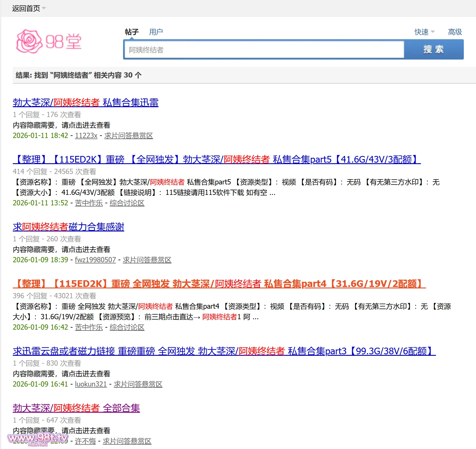Click the search keyword input field
This screenshot has width=476, height=449.
264,50
